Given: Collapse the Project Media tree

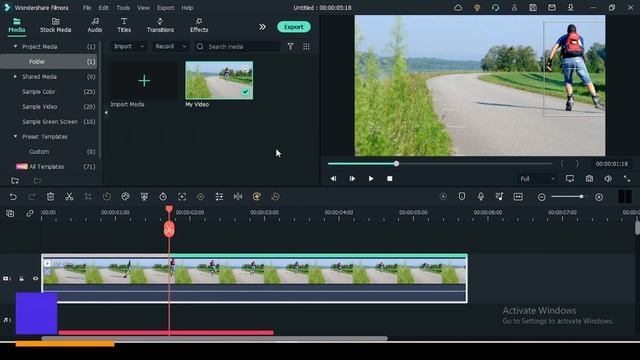Looking at the screenshot, I should pos(15,47).
